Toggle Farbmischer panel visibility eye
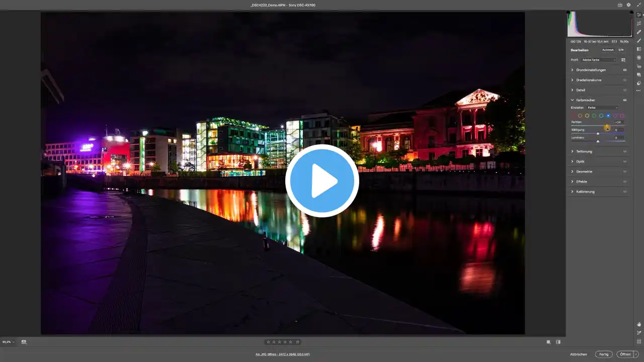644x362 pixels. click(625, 100)
